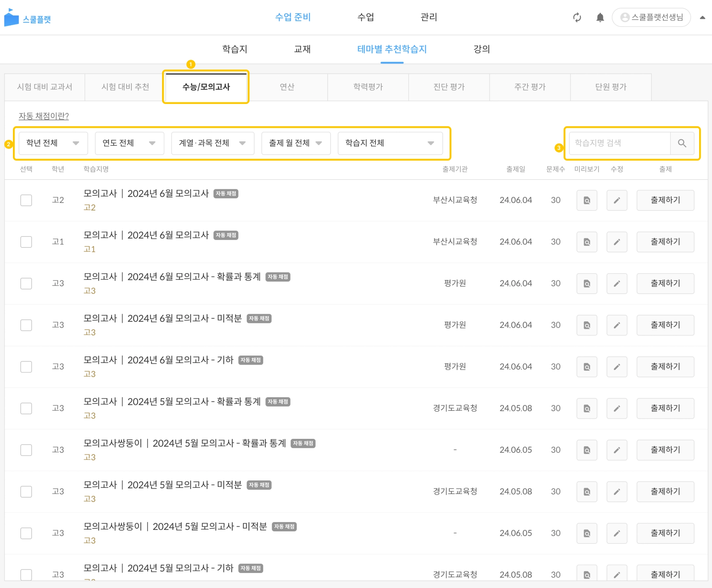
Task: Tick checkbox for 5월 모의고사쌍둥이 미적분
Action: pos(26,533)
